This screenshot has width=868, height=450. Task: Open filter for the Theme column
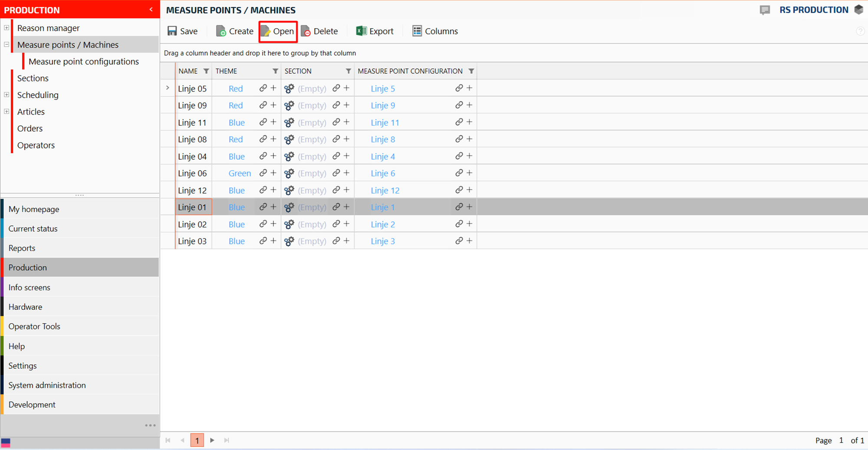click(275, 71)
